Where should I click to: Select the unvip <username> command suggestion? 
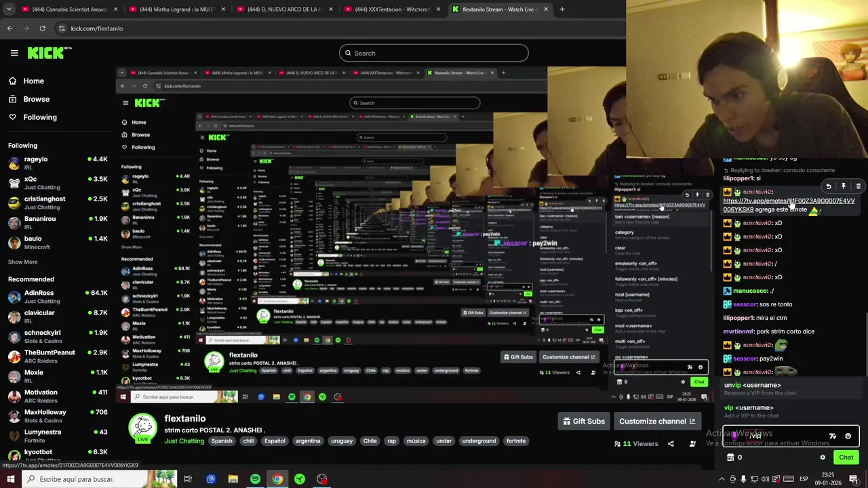click(x=790, y=388)
